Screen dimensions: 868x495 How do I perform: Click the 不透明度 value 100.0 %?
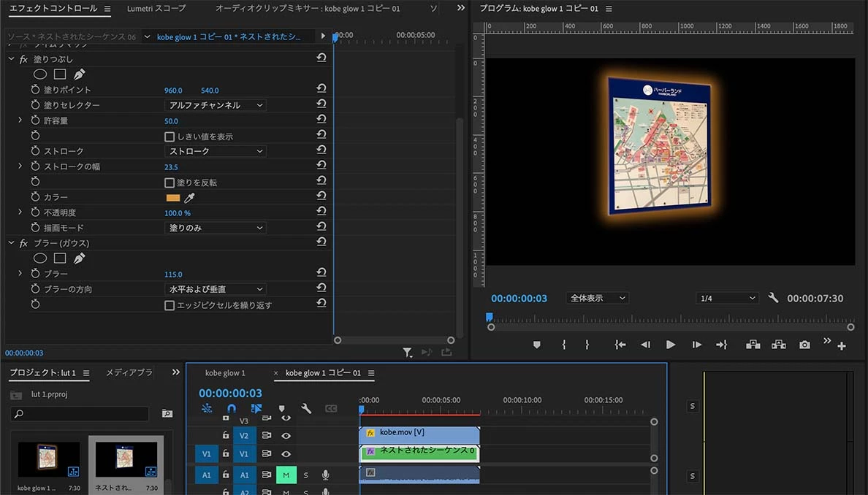[x=177, y=213]
